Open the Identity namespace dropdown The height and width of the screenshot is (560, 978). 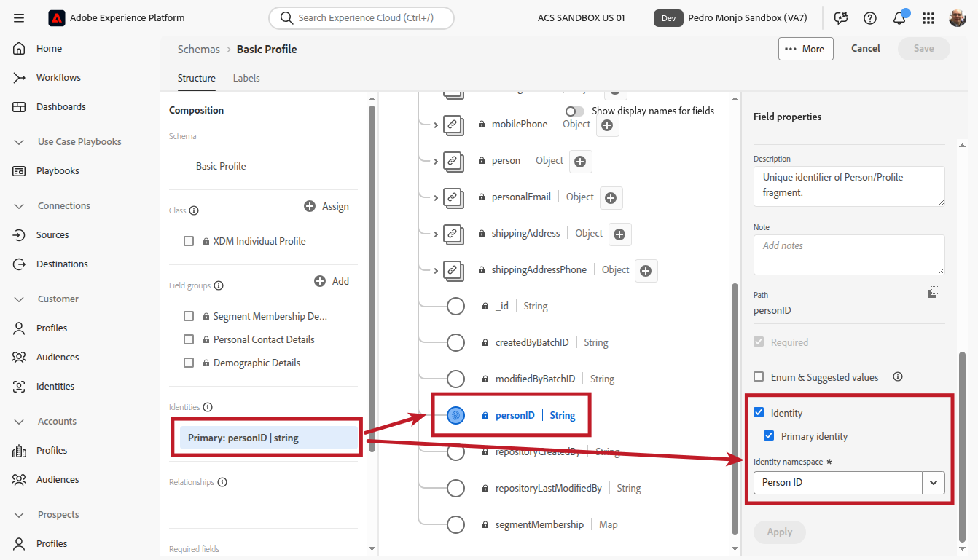click(x=933, y=483)
